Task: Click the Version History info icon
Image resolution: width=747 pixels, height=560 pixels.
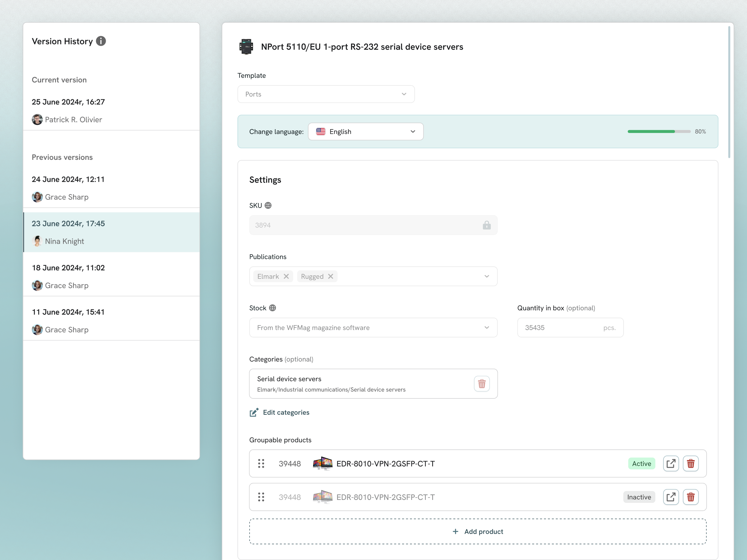Action: click(100, 41)
